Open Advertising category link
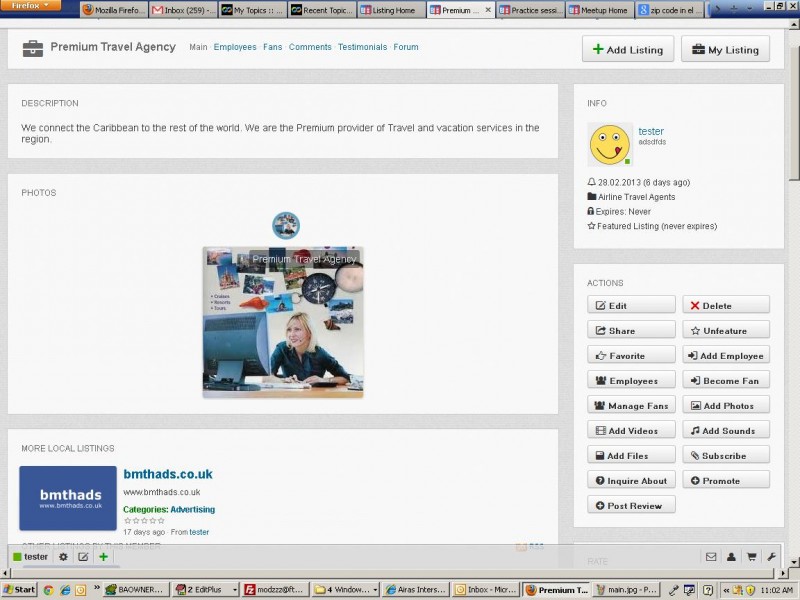800x600 pixels. click(x=192, y=509)
